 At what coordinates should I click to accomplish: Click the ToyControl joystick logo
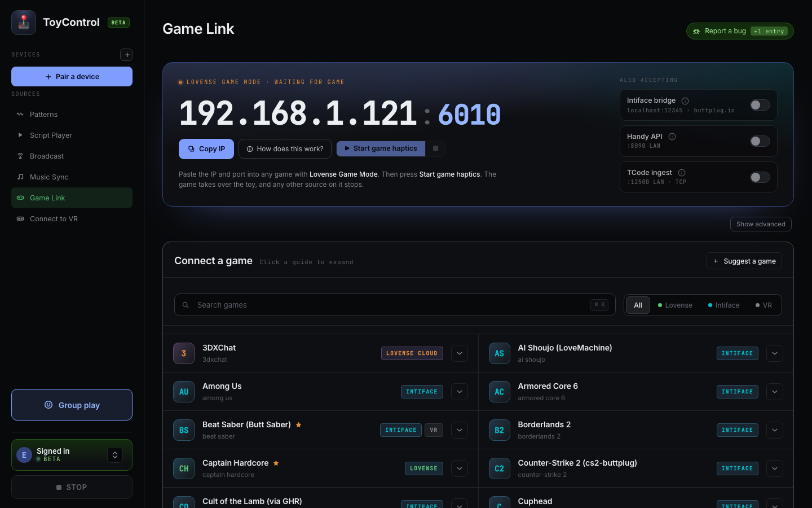click(24, 23)
